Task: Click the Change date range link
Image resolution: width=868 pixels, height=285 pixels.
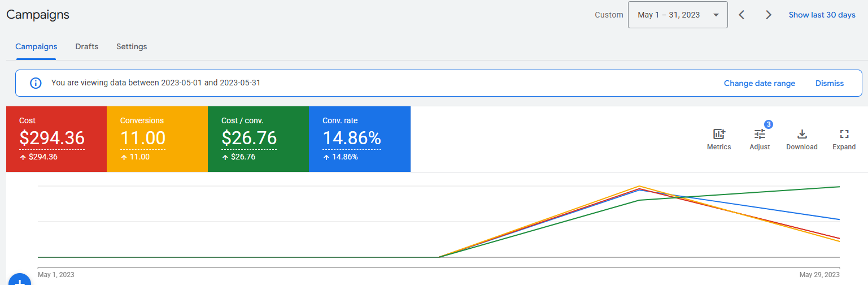Action: (x=760, y=83)
